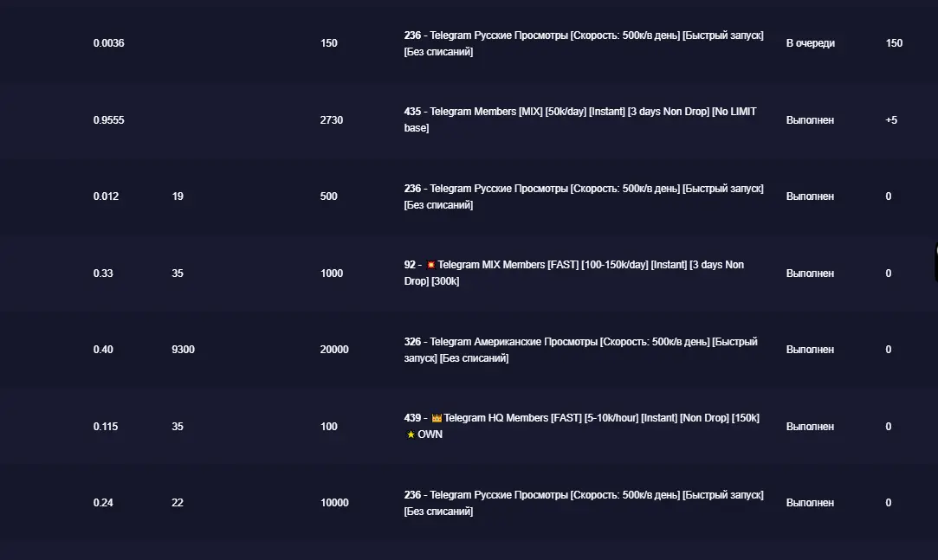Select the 20000 quantity cell

333,350
